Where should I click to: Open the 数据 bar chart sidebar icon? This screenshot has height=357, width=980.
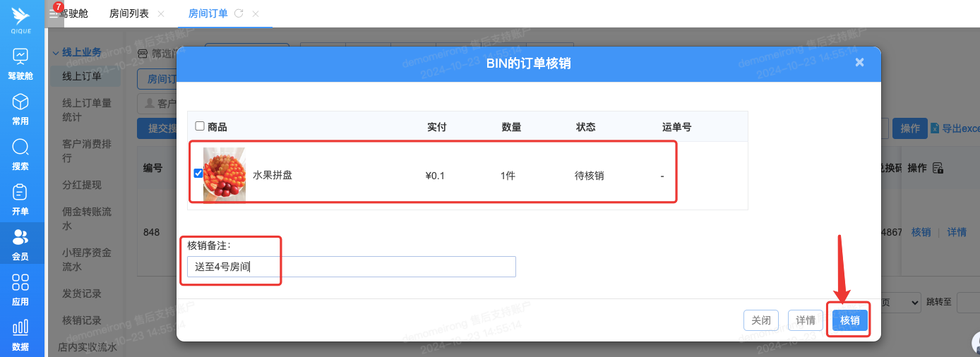pos(20,327)
